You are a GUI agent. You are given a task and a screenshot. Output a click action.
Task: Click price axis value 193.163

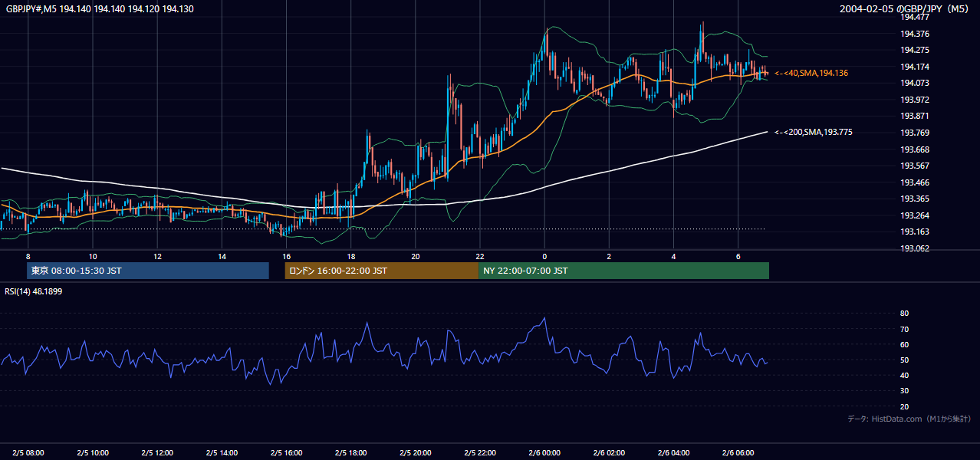pos(914,232)
